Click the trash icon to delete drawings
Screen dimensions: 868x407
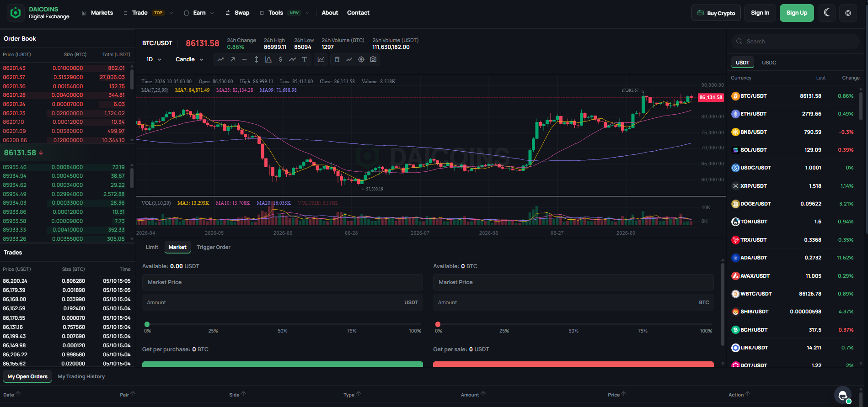pyautogui.click(x=337, y=59)
